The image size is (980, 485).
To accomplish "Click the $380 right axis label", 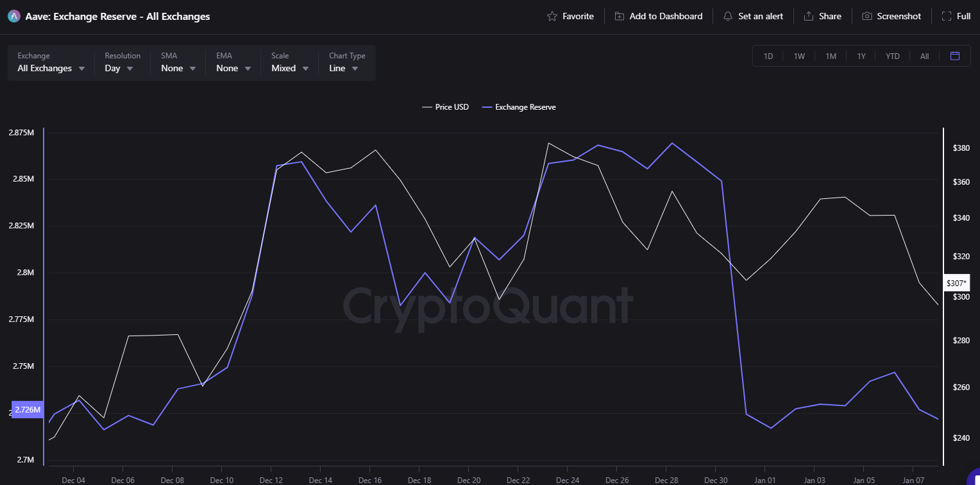I will click(961, 148).
